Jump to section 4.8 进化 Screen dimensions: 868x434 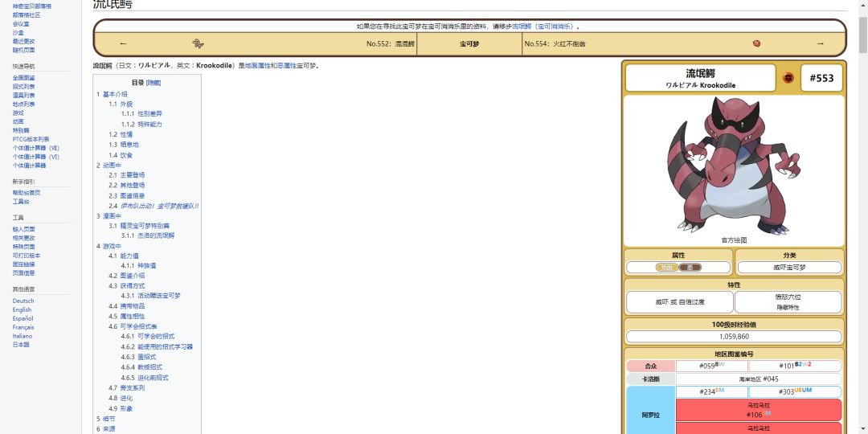tap(121, 398)
